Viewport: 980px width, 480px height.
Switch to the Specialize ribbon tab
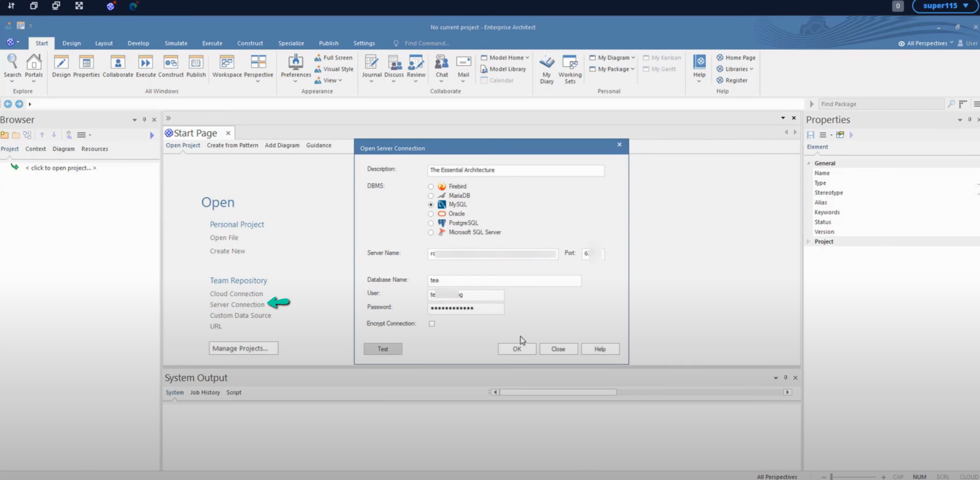click(x=291, y=43)
